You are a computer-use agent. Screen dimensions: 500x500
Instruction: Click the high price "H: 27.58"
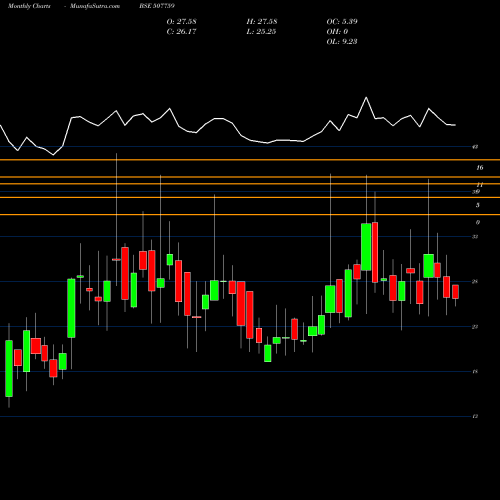[x=262, y=22]
